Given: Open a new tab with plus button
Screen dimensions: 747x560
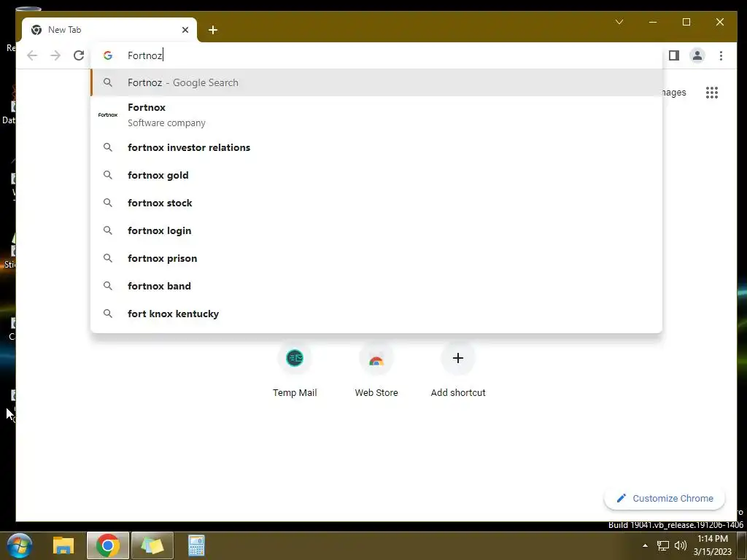Looking at the screenshot, I should pyautogui.click(x=213, y=30).
